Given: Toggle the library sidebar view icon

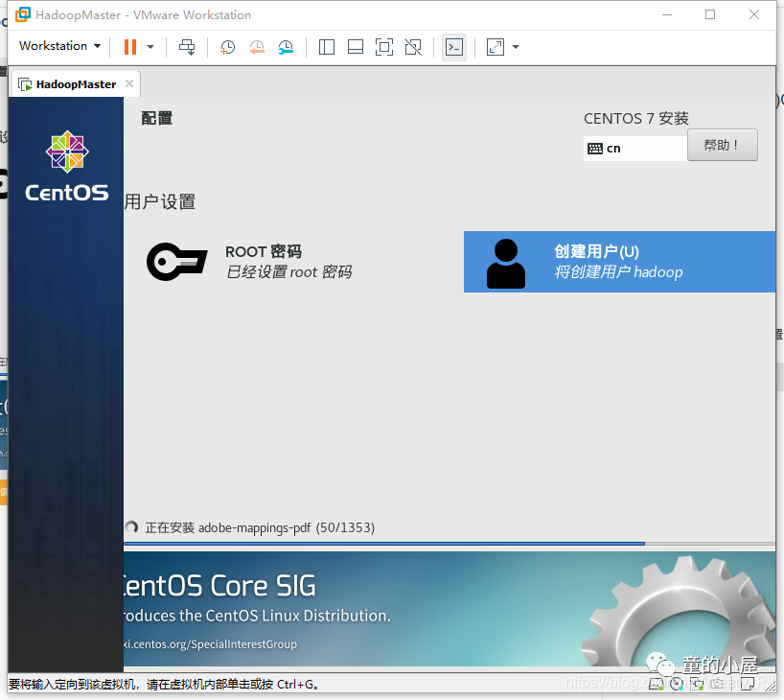Looking at the screenshot, I should [x=327, y=47].
